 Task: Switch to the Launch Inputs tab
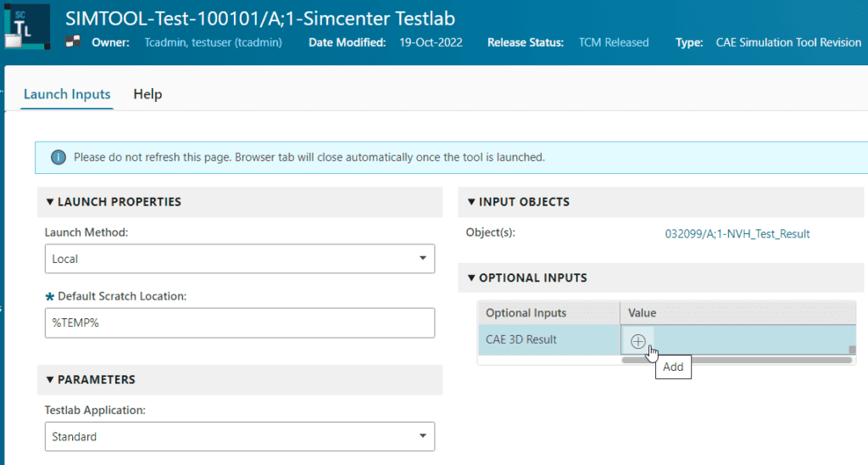[67, 94]
